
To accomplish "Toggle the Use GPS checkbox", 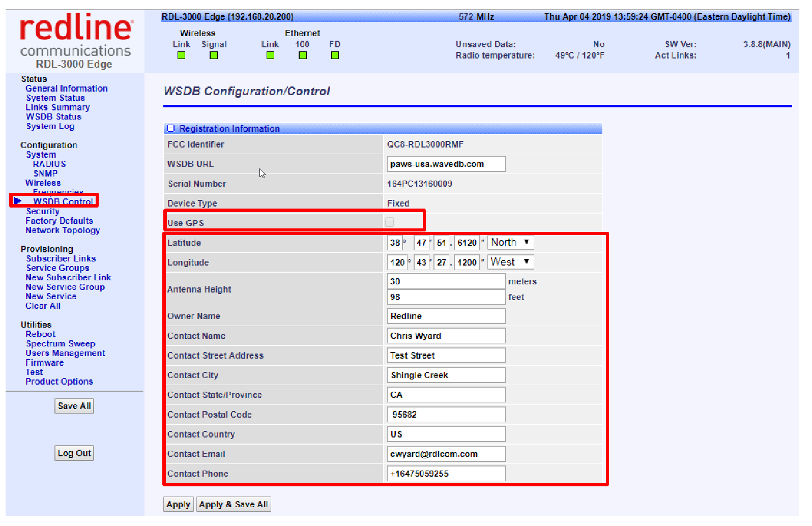I will coord(390,222).
